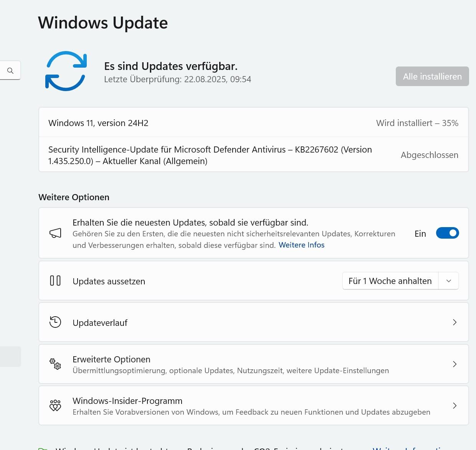This screenshot has height=450, width=476.
Task: Click the Erhalten Sie Vorabversionen description text
Action: pyautogui.click(x=251, y=412)
